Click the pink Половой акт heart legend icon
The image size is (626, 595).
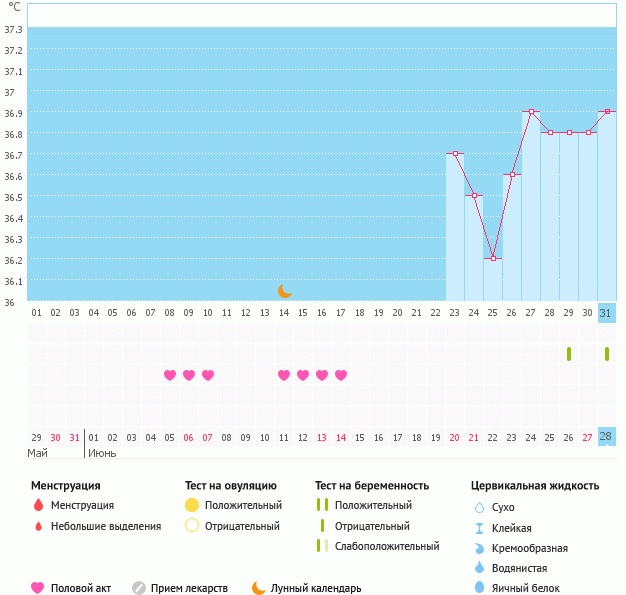(38, 588)
